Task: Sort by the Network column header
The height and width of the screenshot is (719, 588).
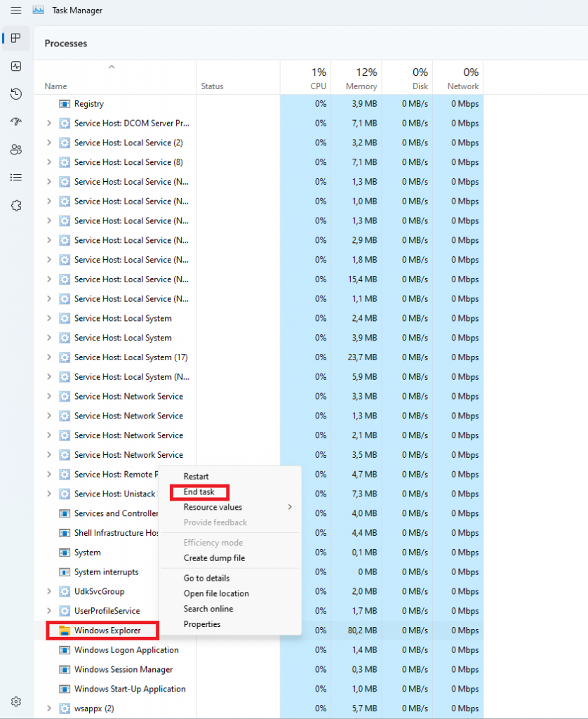Action: 458,78
